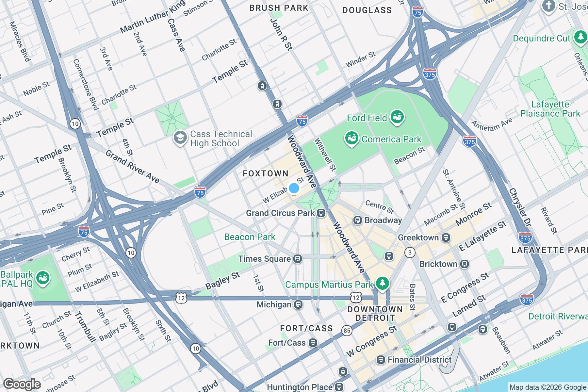Open the Broadway station marker
Image resolution: width=588 pixels, height=392 pixels.
pyautogui.click(x=358, y=220)
